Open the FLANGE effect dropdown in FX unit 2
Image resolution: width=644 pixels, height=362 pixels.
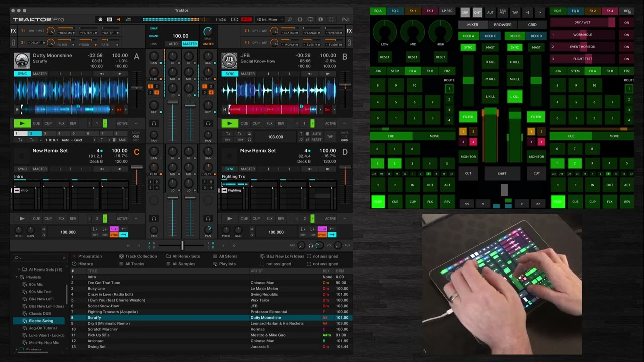[x=312, y=33]
